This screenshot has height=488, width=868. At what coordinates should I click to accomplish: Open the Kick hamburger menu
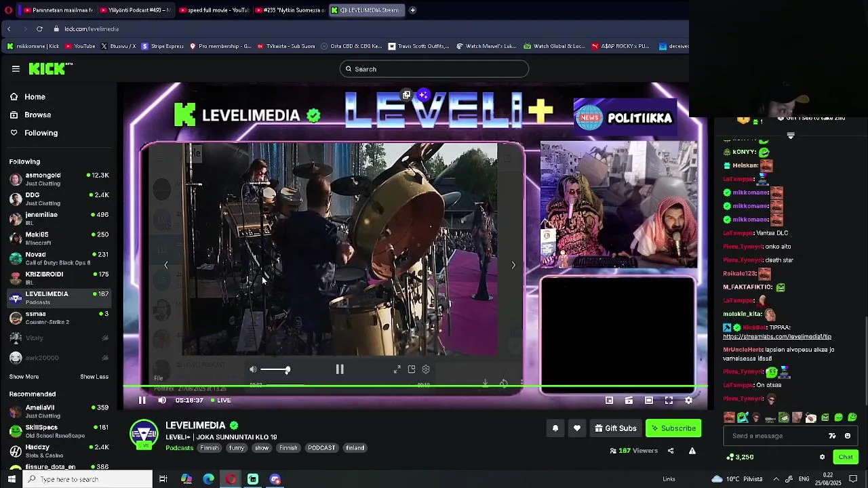[16, 68]
